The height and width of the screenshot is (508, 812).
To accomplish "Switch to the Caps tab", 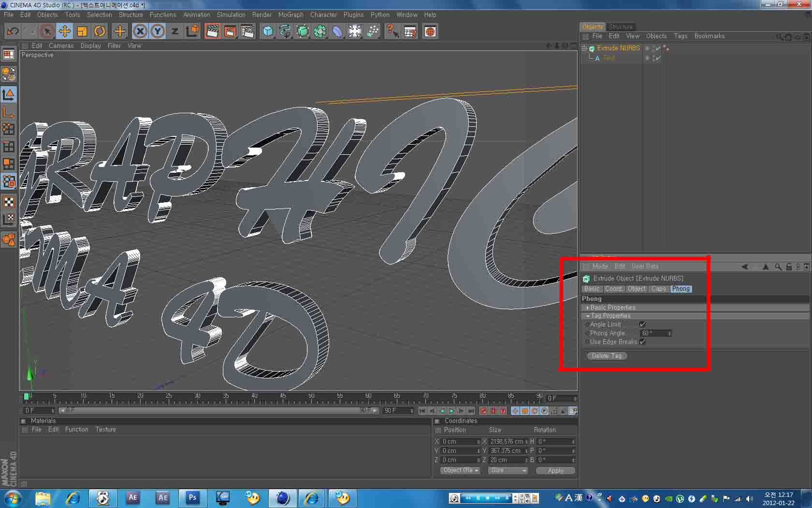I will 658,289.
